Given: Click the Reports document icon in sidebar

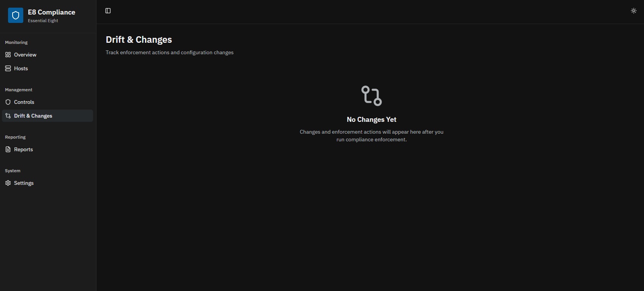Looking at the screenshot, I should click(8, 149).
